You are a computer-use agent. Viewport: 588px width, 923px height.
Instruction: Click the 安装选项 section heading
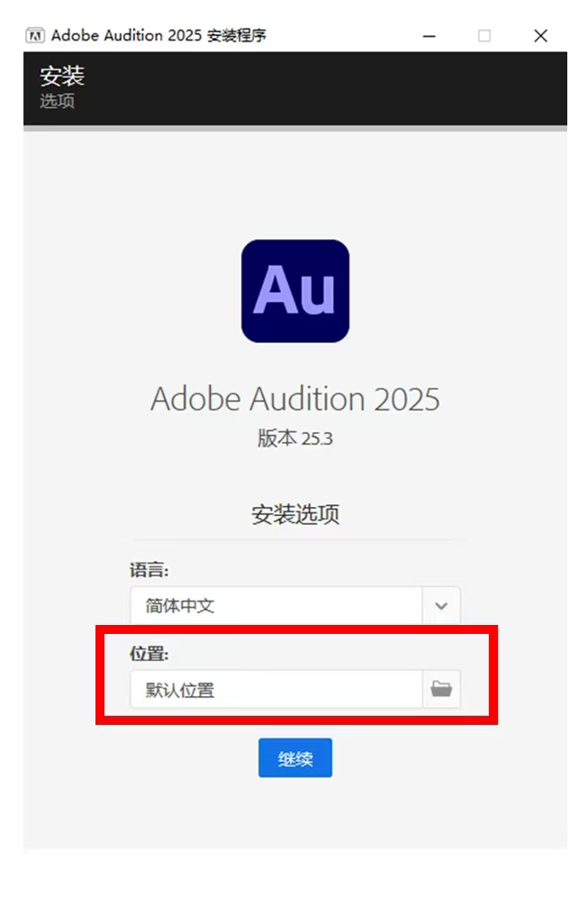[x=294, y=514]
